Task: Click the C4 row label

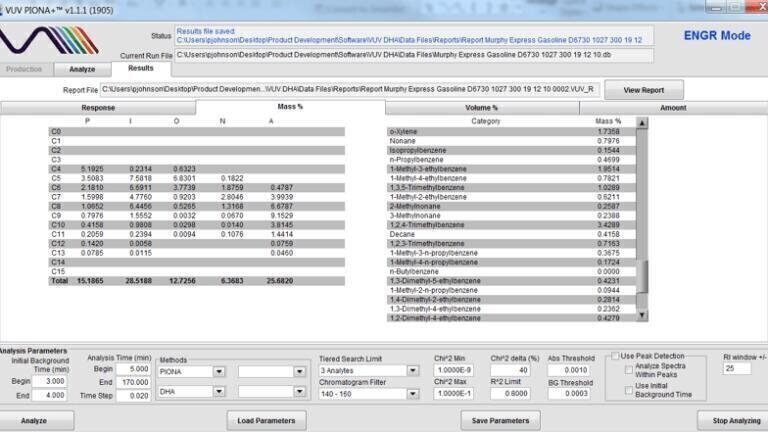Action: pos(56,169)
